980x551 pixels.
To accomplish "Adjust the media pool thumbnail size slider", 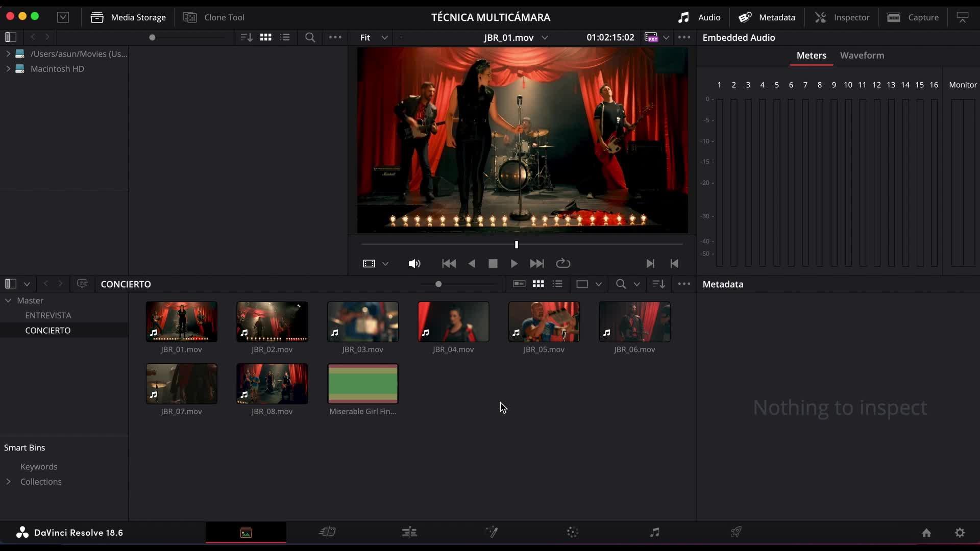I will pyautogui.click(x=438, y=284).
